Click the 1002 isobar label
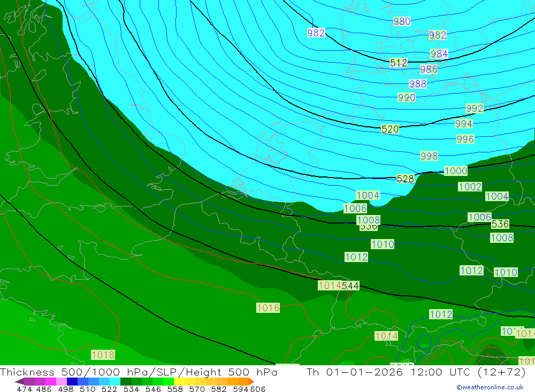The width and height of the screenshot is (535, 392). click(470, 187)
